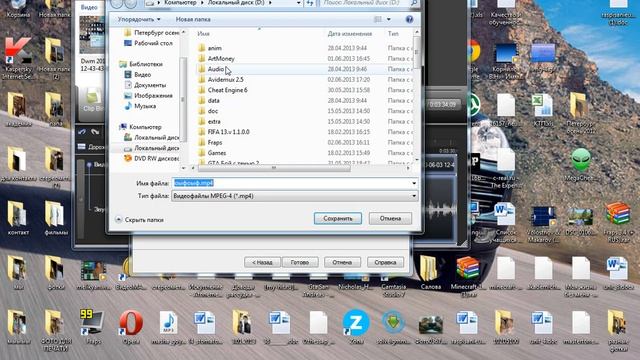Click Локальный диск (D:) in the breadcrumb

click(237, 3)
